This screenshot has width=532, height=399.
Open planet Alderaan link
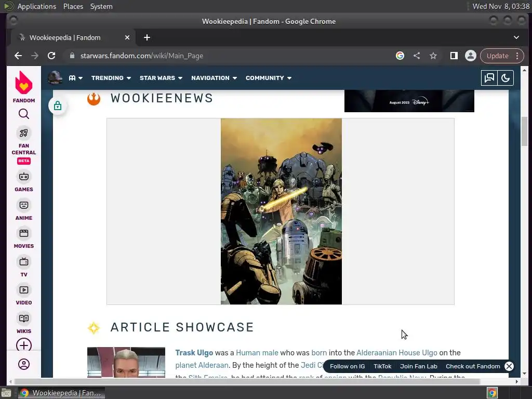pyautogui.click(x=202, y=365)
